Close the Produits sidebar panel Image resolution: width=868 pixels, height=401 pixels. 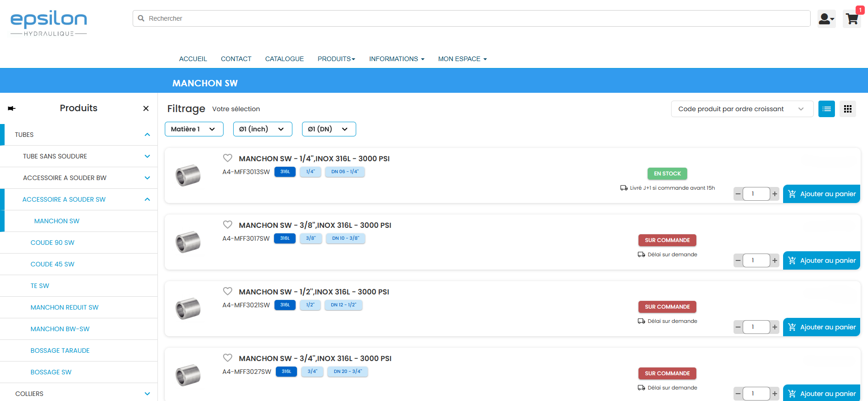click(146, 108)
